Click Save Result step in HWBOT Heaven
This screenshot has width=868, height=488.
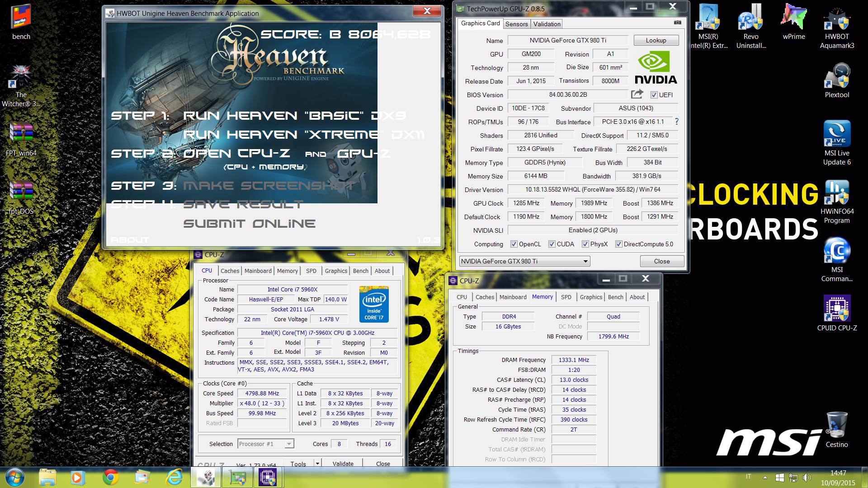click(x=243, y=205)
